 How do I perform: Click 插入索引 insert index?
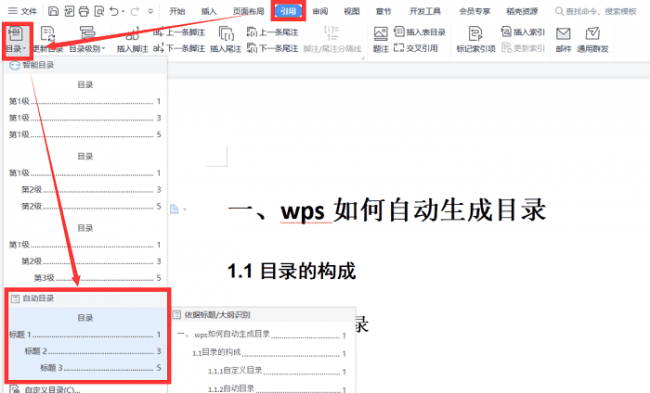click(x=523, y=32)
